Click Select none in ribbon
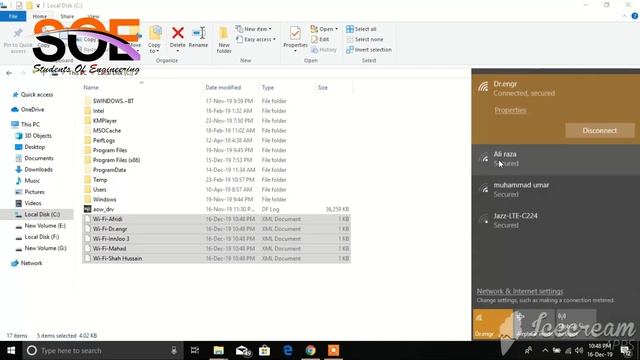This screenshot has height=360, width=640. 364,39
